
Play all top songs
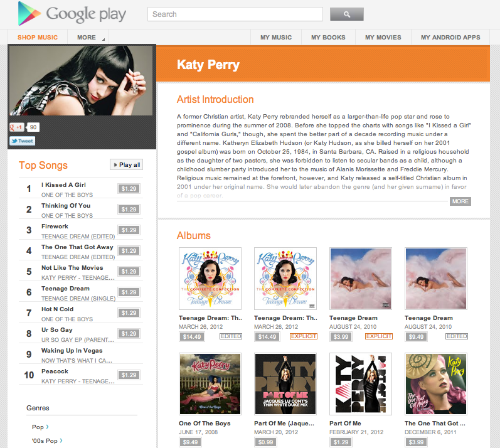pyautogui.click(x=126, y=165)
